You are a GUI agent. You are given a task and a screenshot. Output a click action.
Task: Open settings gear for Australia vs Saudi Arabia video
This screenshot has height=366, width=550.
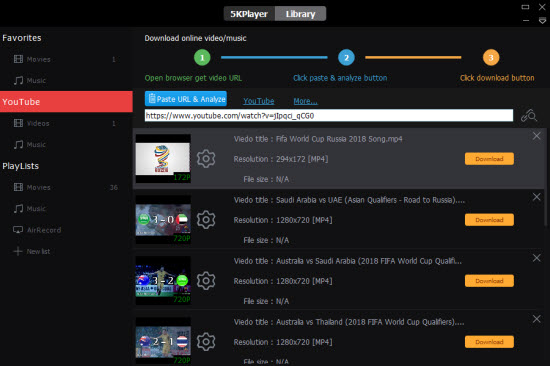pyautogui.click(x=206, y=281)
